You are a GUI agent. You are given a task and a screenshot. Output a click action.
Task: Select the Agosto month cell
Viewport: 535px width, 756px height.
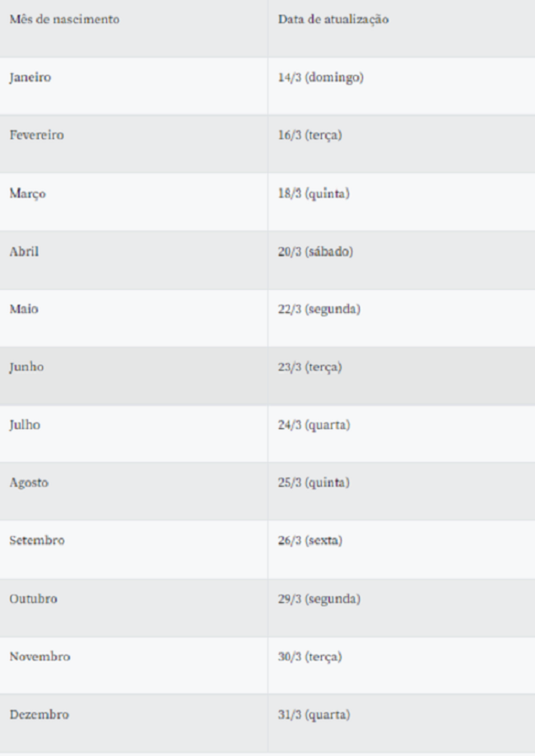tap(133, 492)
